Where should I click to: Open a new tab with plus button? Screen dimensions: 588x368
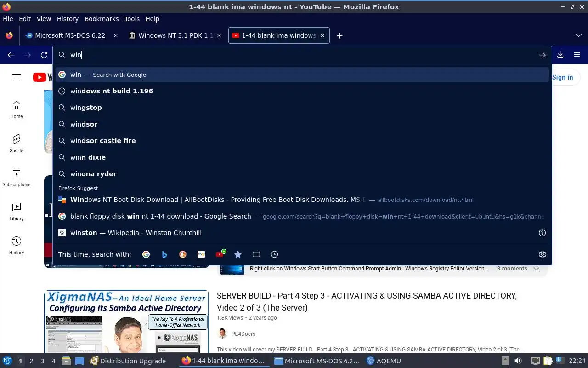coord(339,35)
